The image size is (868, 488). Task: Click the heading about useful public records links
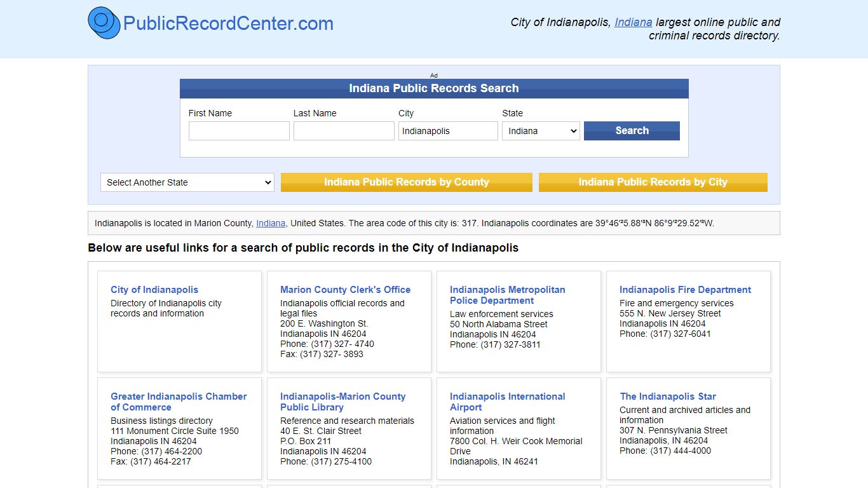click(303, 248)
